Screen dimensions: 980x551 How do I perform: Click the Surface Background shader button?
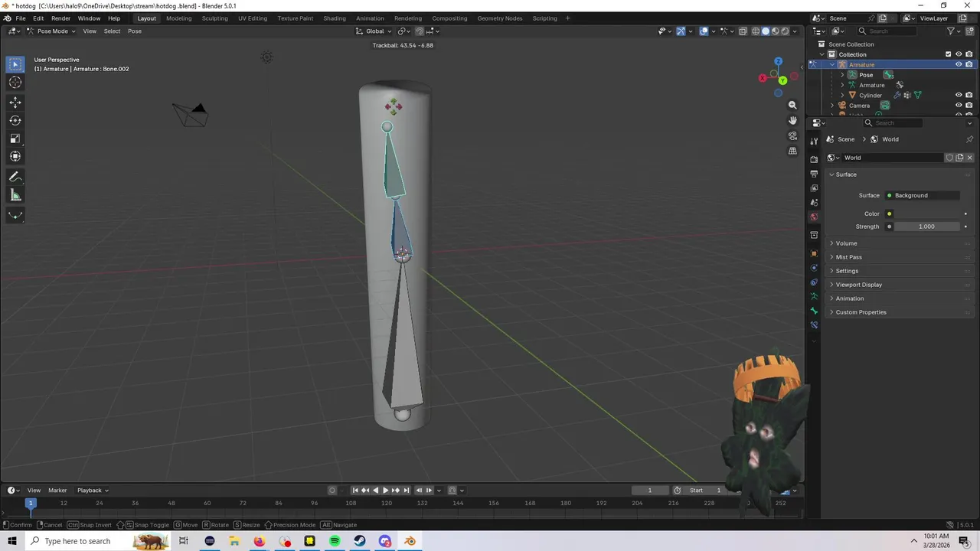[x=922, y=195]
